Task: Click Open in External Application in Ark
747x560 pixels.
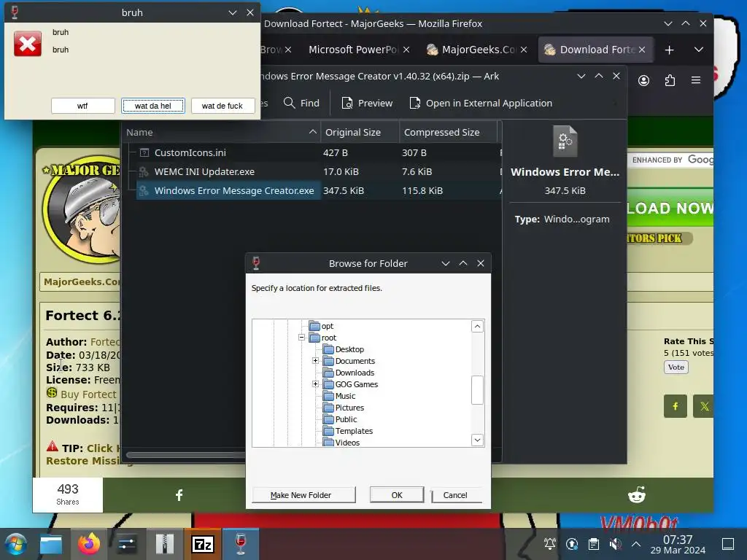Action: 481,103
